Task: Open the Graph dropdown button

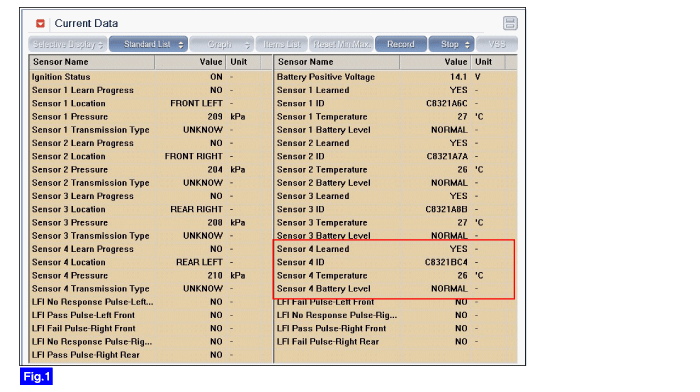Action: click(222, 44)
